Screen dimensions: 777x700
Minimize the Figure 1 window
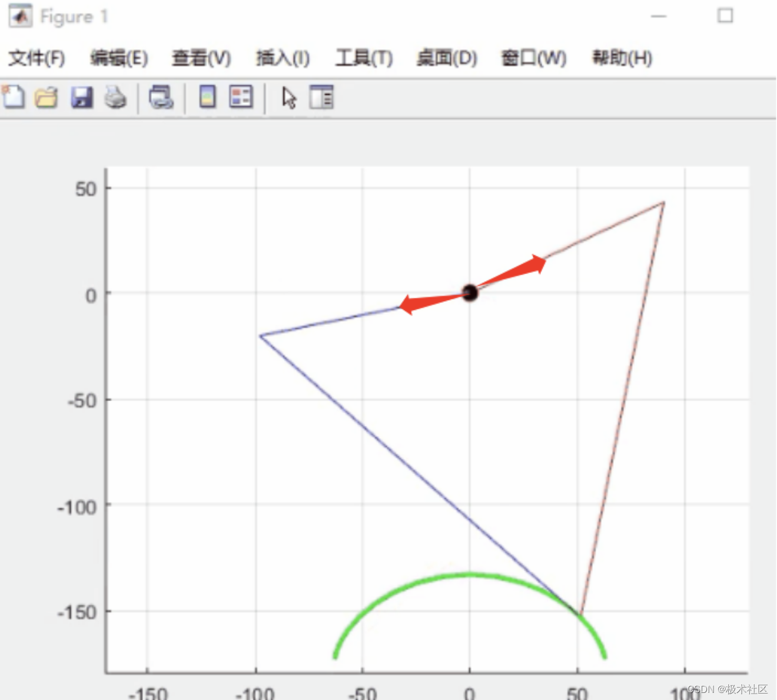[659, 16]
